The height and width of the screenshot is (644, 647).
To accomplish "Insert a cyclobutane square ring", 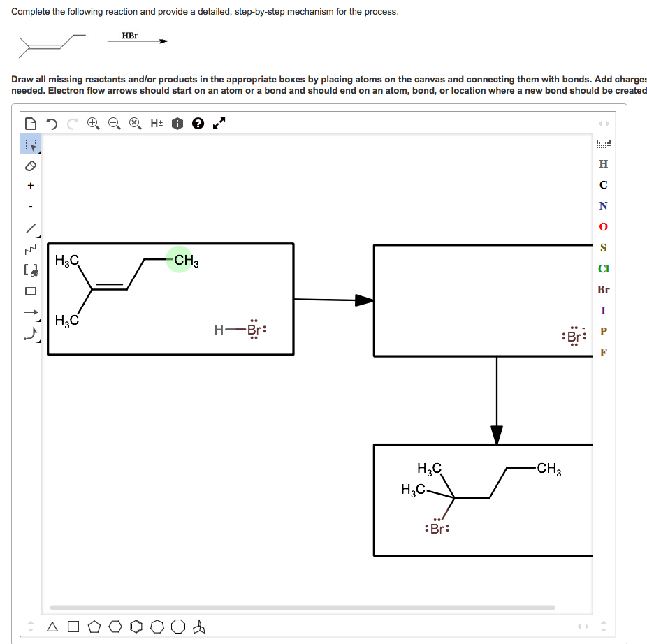I will (73, 627).
